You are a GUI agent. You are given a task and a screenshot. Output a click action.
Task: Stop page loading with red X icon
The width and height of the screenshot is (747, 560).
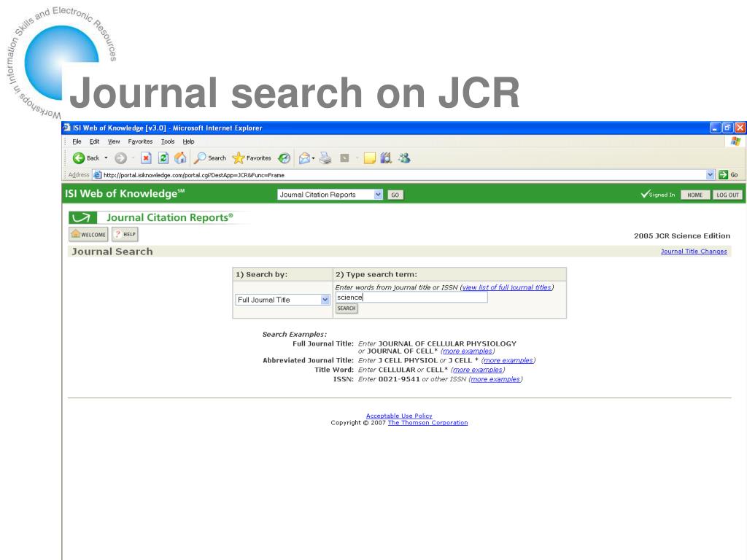(146, 158)
